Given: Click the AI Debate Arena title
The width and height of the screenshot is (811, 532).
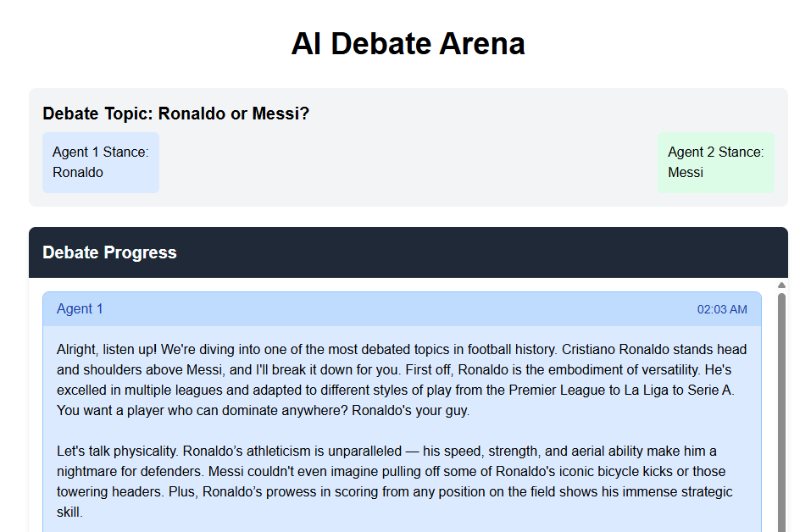Looking at the screenshot, I should (x=408, y=43).
